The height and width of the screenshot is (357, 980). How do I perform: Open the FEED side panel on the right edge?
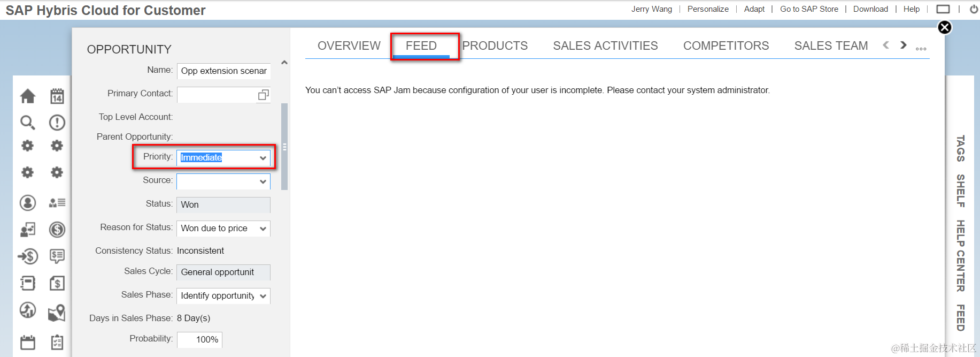961,318
